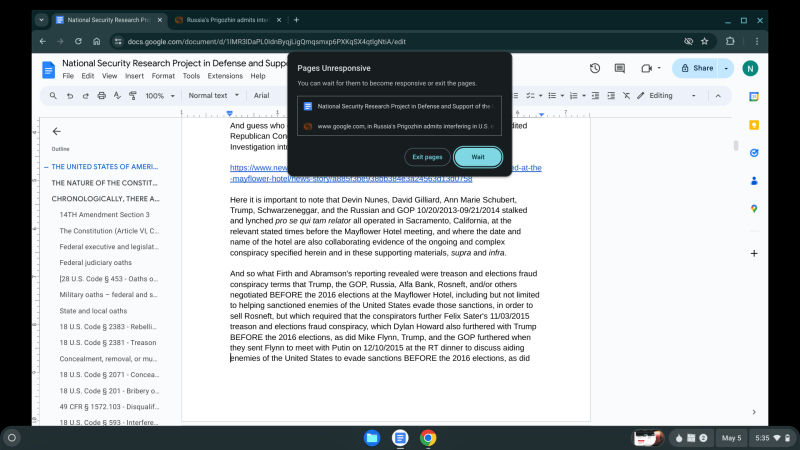
Task: Select the unresponsive National Security page entry
Action: pos(399,106)
